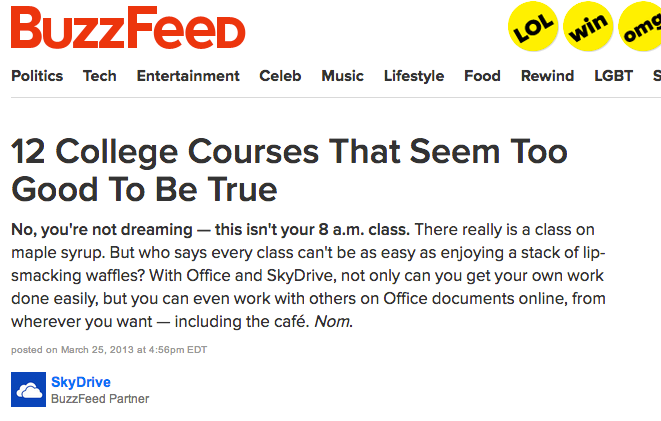This screenshot has height=421, width=661.
Task: Navigate to the Lifestyle section
Action: (x=414, y=76)
